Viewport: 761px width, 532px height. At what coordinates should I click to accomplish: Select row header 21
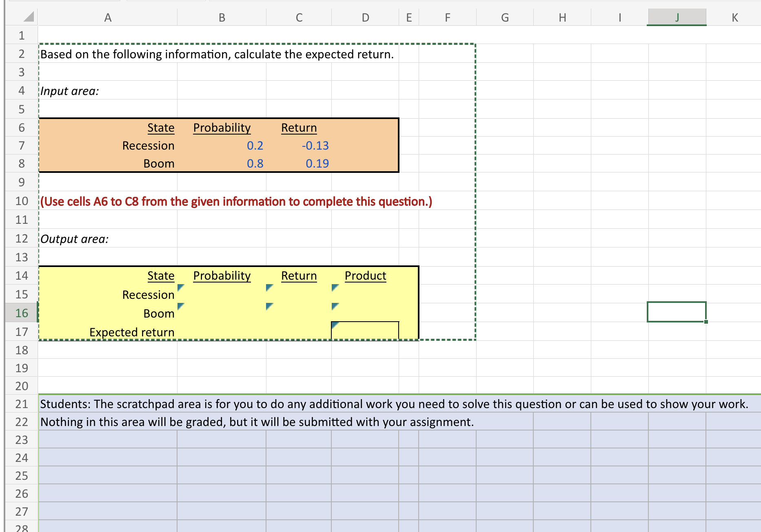[21, 404]
